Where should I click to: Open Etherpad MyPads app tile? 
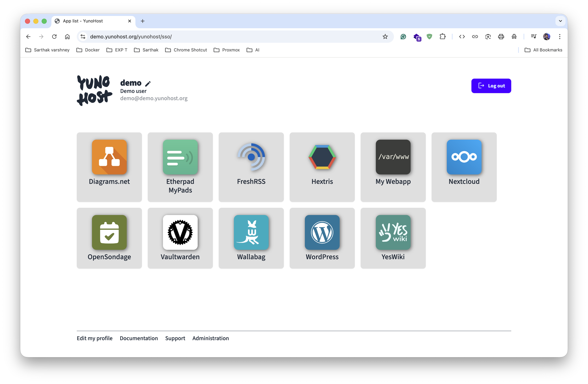click(180, 167)
